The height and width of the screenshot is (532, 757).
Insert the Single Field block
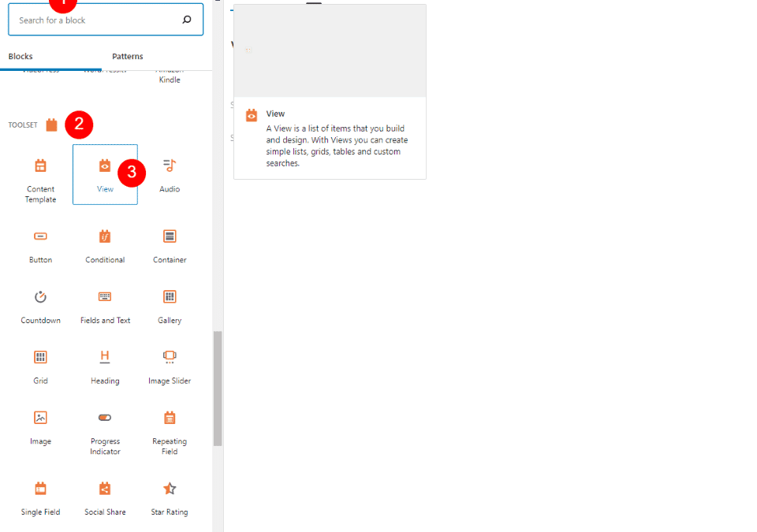[40, 499]
